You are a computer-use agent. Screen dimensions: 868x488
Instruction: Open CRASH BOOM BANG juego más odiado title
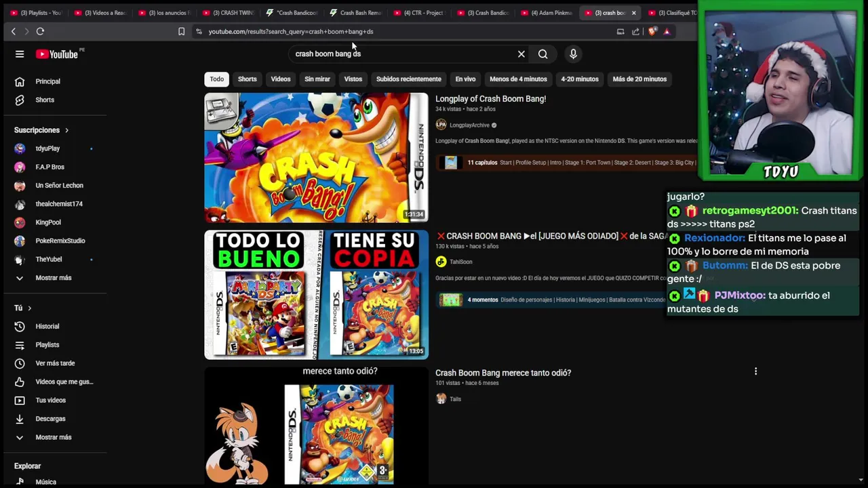point(553,236)
